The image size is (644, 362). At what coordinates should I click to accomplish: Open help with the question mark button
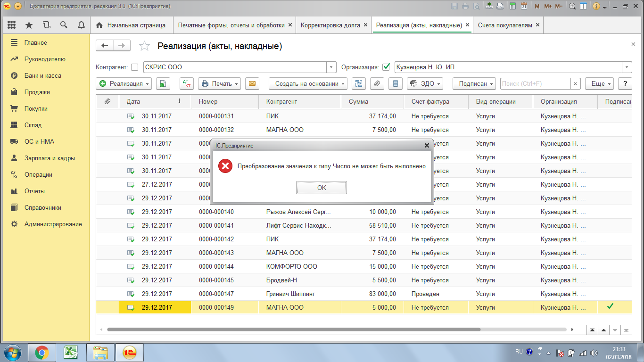(625, 83)
